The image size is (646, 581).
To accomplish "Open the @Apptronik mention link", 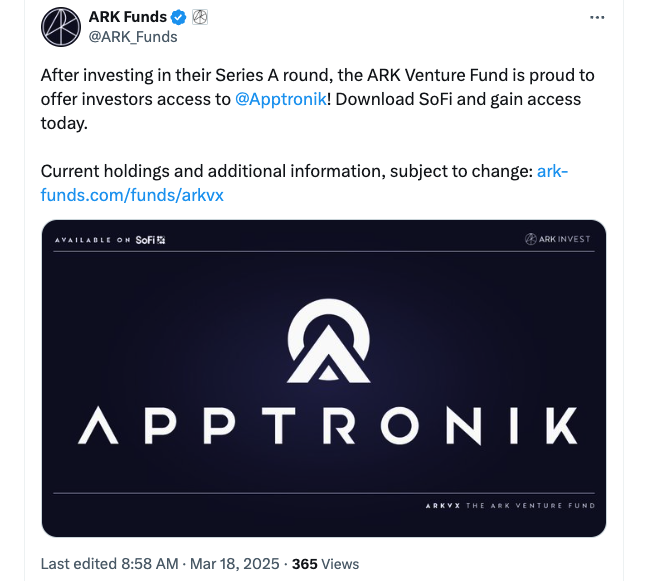I will [280, 100].
